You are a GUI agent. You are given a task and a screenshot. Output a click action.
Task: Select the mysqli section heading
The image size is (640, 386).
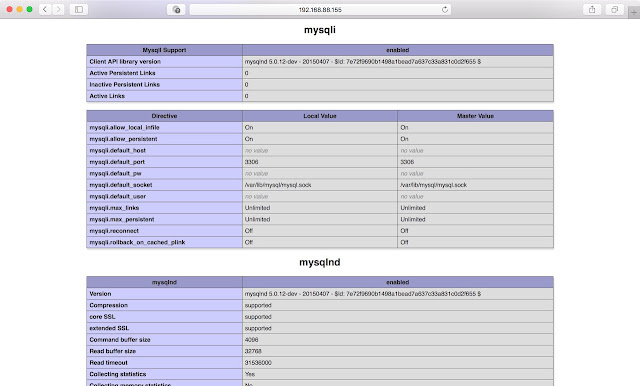click(x=320, y=30)
